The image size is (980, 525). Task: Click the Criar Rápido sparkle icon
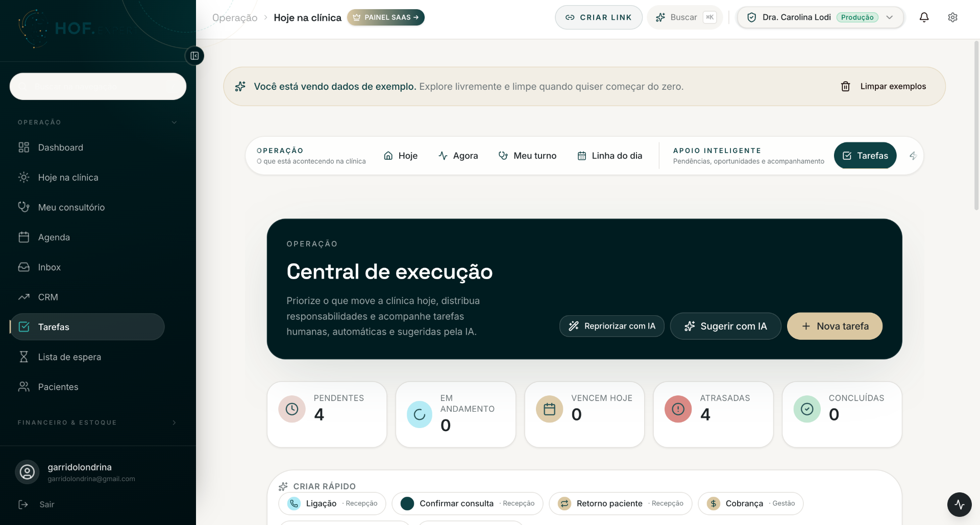tap(283, 486)
